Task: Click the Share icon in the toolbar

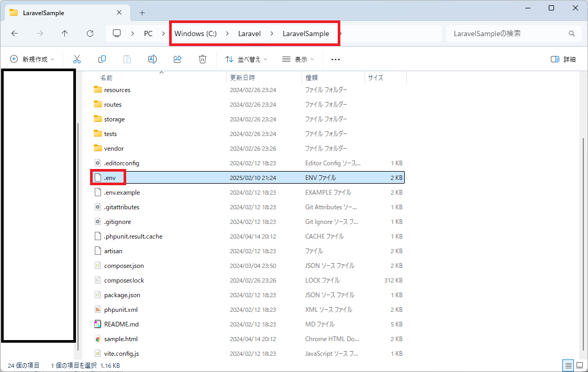Action: tap(177, 59)
